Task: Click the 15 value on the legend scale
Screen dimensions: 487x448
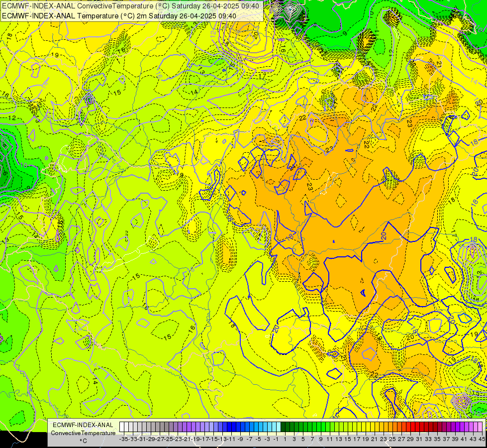Action: (348, 439)
